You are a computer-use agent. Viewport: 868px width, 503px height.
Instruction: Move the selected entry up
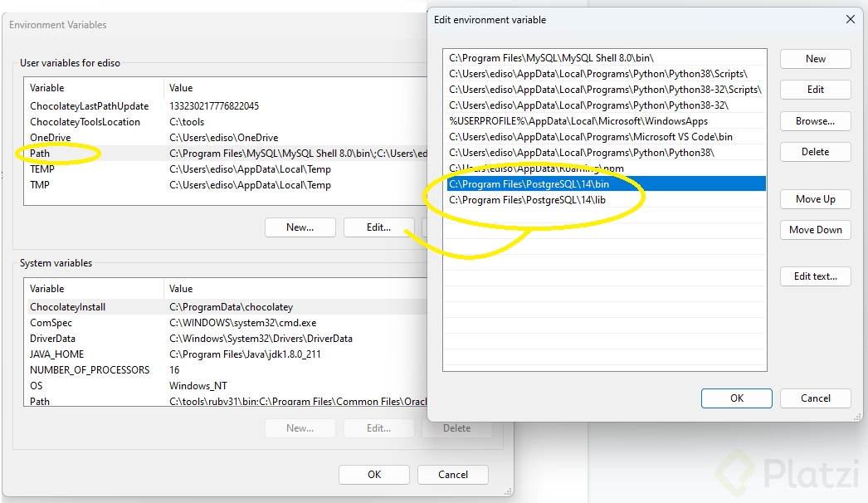(x=816, y=199)
